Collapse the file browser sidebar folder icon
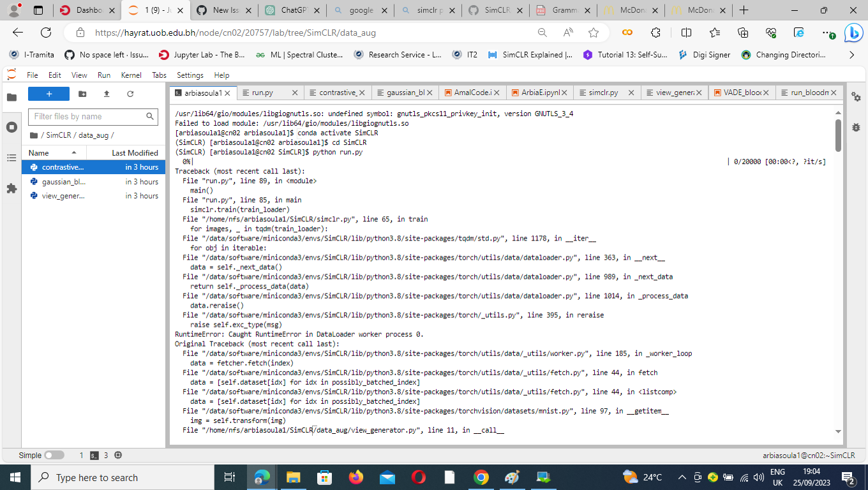The width and height of the screenshot is (868, 490). tap(11, 97)
